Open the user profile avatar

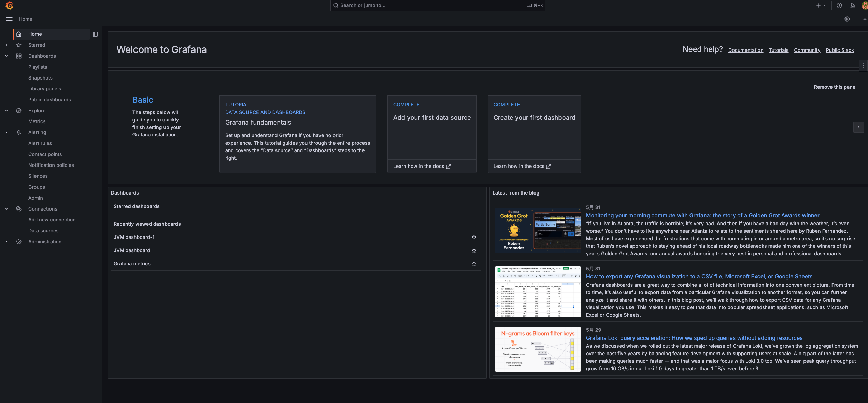865,5
